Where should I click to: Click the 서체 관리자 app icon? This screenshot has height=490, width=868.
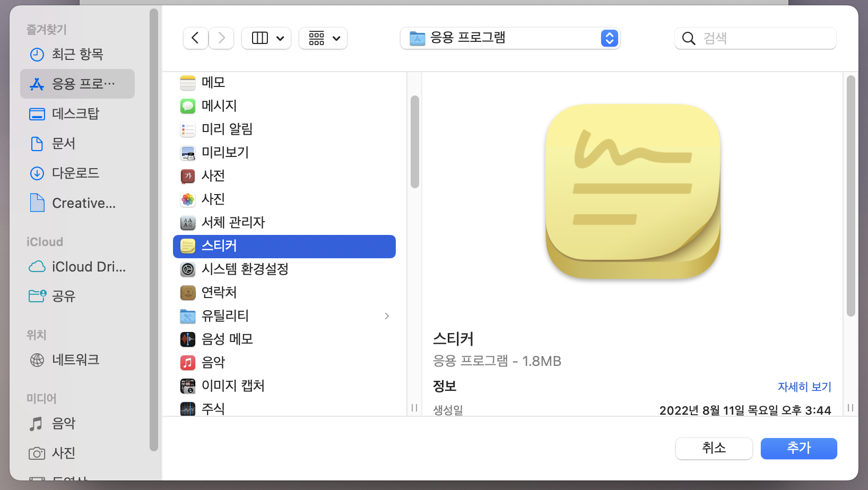coord(188,223)
